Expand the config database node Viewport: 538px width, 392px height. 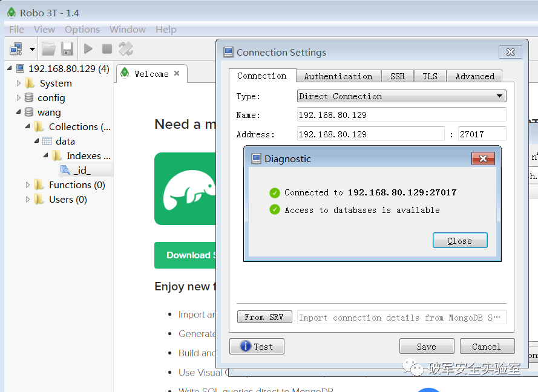tap(19, 98)
